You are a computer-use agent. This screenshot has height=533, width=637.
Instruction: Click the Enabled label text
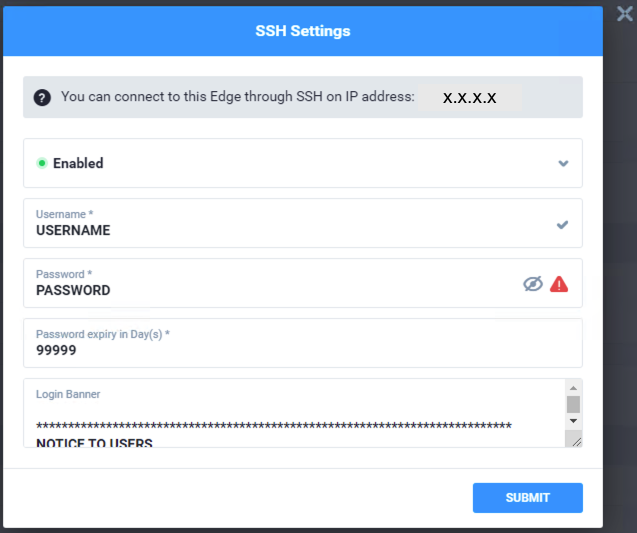coord(78,163)
